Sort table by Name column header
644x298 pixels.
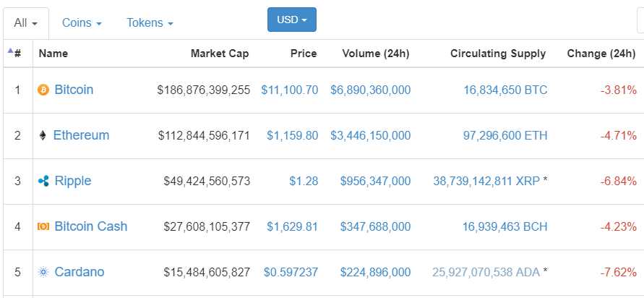coord(53,54)
